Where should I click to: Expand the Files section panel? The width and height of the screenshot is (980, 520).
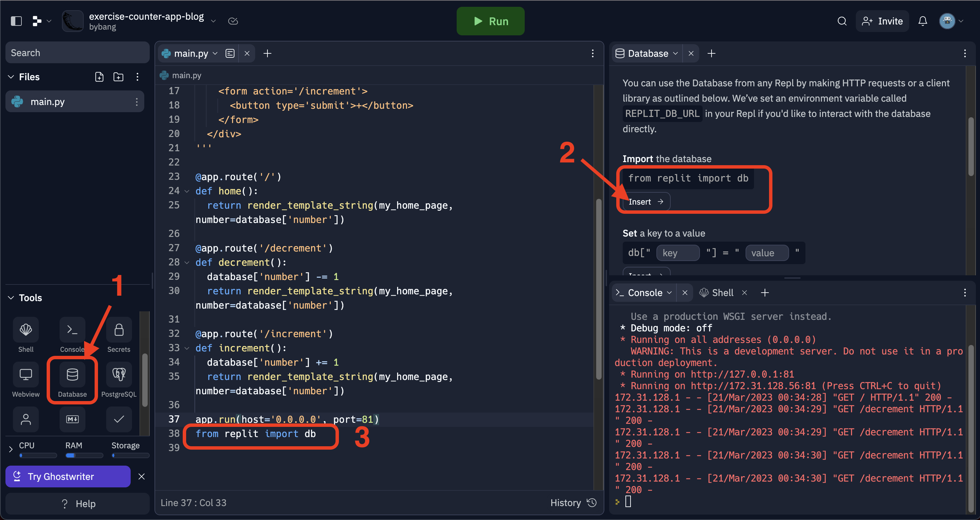12,76
